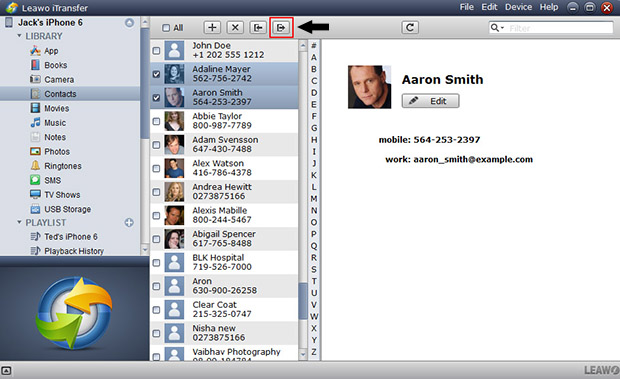Open the Device menu

click(x=518, y=7)
